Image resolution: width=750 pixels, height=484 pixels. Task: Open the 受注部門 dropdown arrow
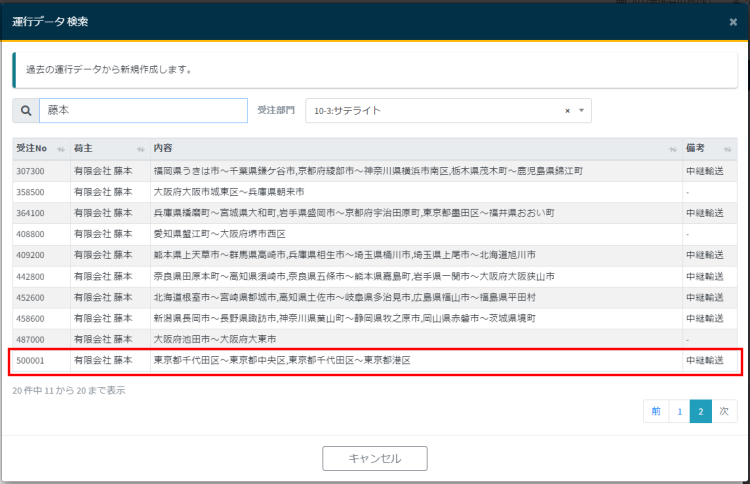[582, 110]
